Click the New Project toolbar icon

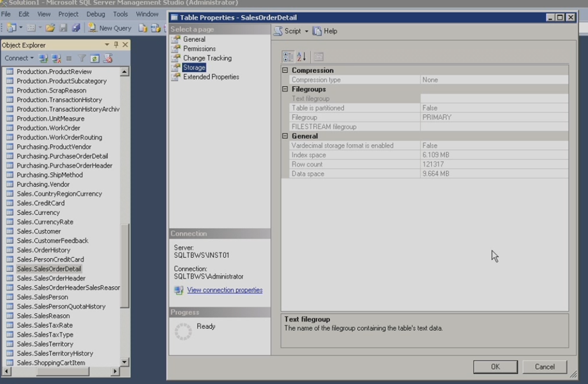[x=11, y=28]
